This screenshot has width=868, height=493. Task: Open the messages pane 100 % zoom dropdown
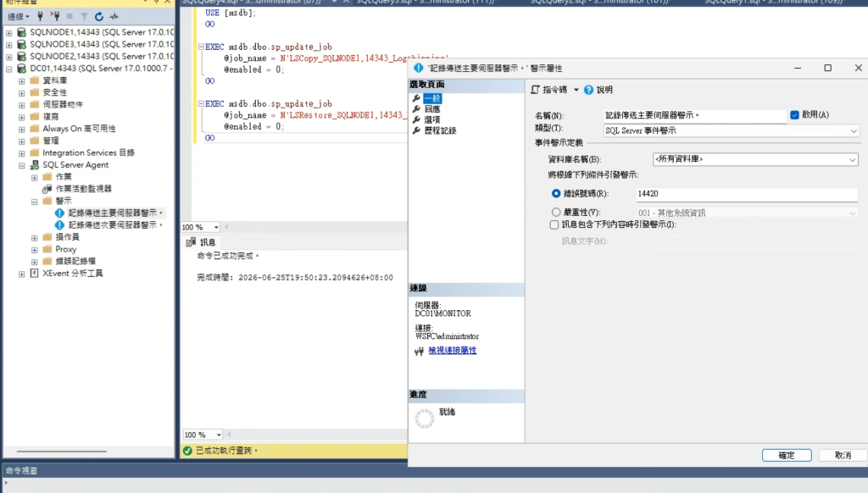[x=219, y=435]
